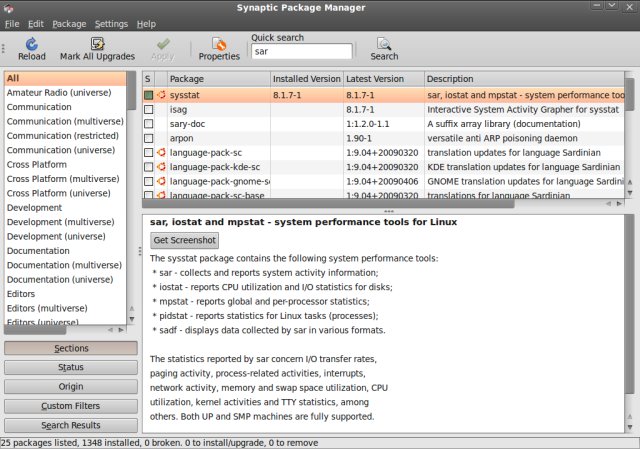Select the All section
Viewport: 640px width, 449px height.
65,78
